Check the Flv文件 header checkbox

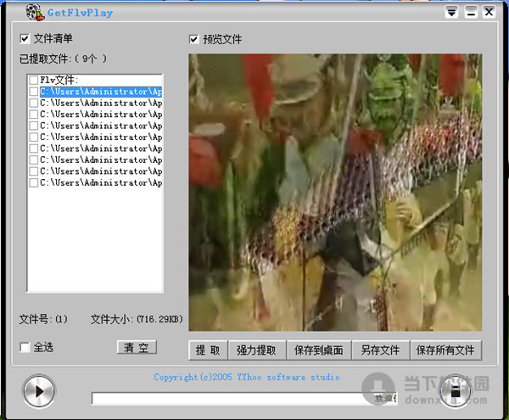click(33, 80)
